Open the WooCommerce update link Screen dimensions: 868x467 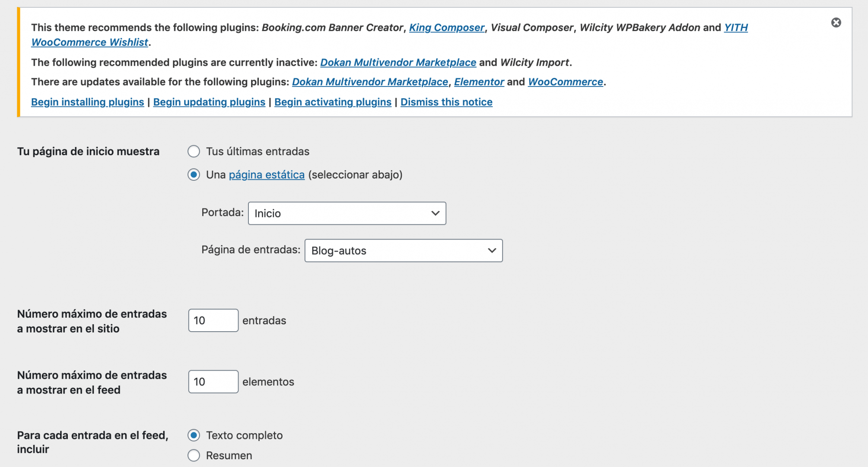[x=565, y=82]
